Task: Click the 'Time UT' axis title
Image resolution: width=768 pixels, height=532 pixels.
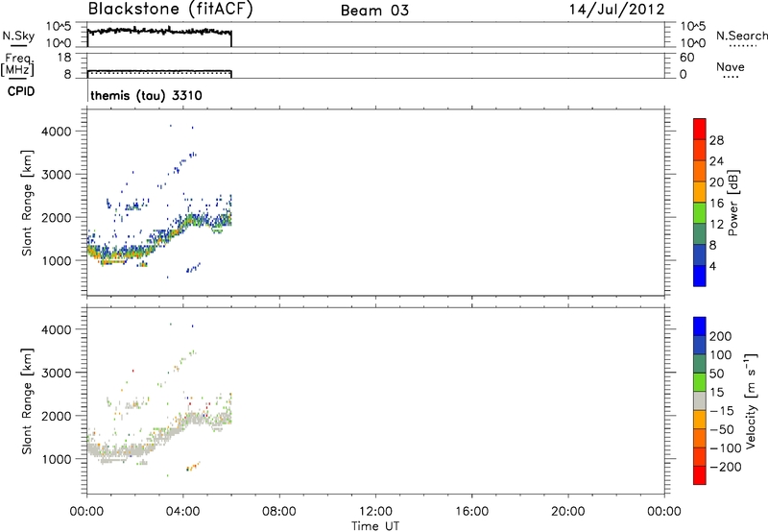Action: [x=375, y=526]
